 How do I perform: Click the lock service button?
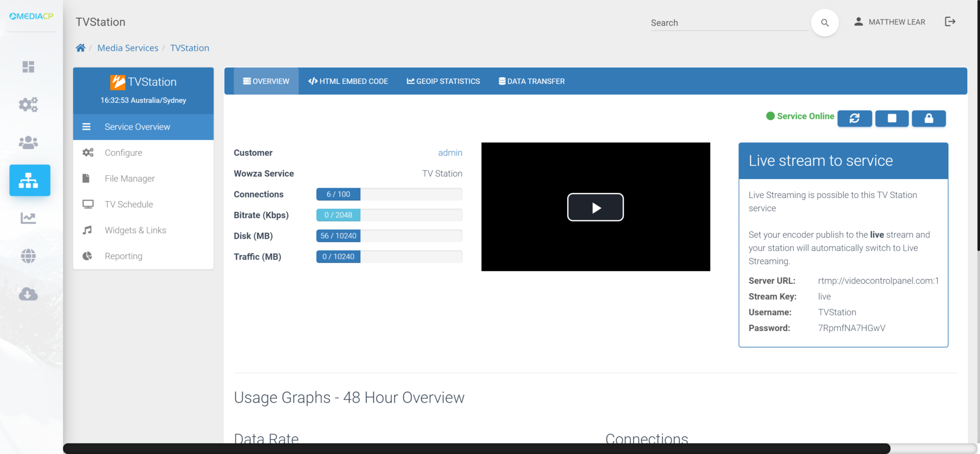(928, 118)
